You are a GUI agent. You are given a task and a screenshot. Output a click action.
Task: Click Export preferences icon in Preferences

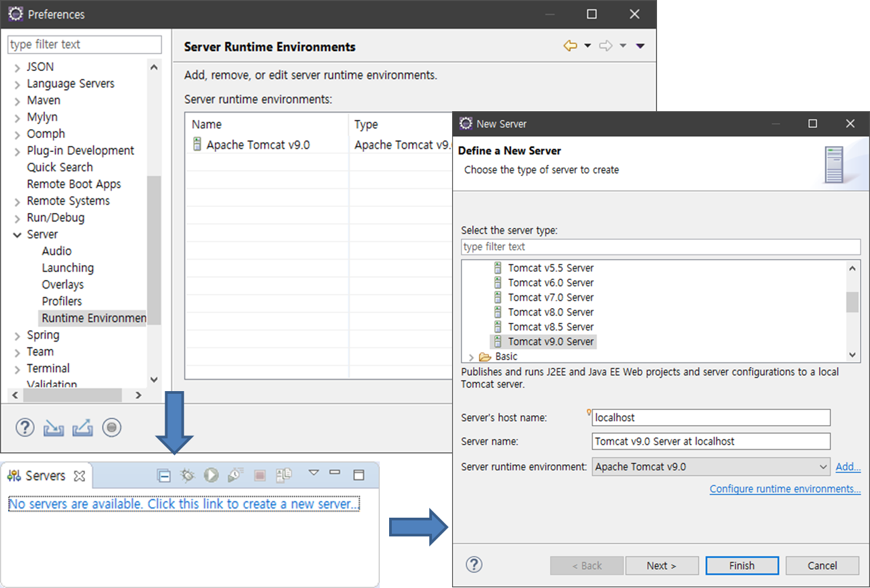[x=82, y=427]
